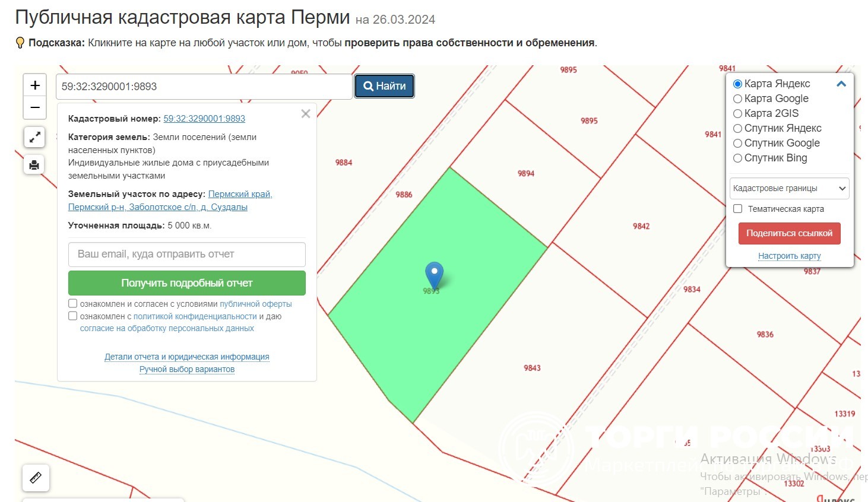Check the публичной оферты agreement box
This screenshot has height=502, width=868.
(73, 304)
